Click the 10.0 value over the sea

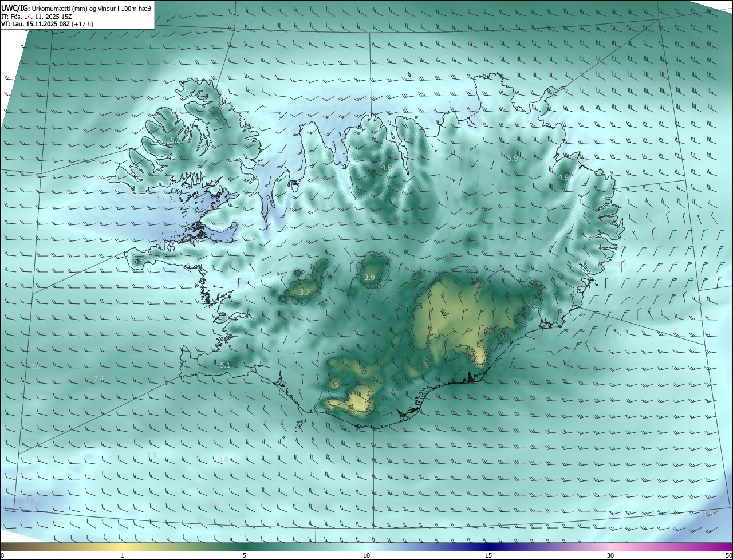(x=221, y=459)
